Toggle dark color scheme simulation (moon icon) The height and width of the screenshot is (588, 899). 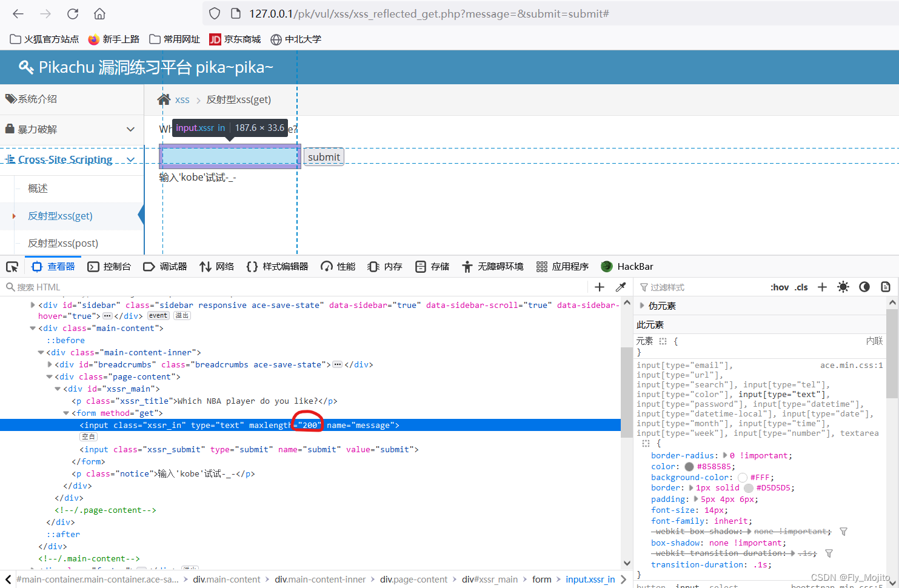[x=864, y=287]
